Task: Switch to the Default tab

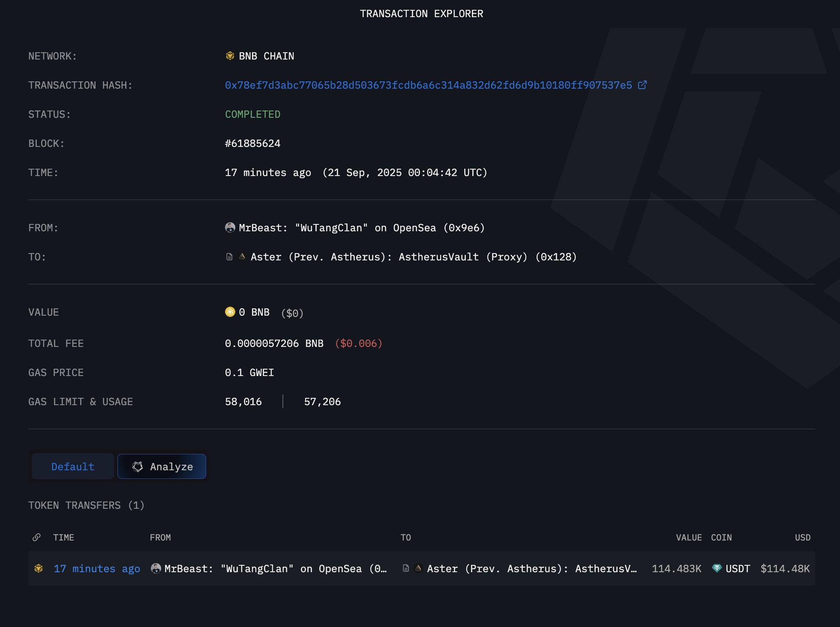Action: point(72,466)
